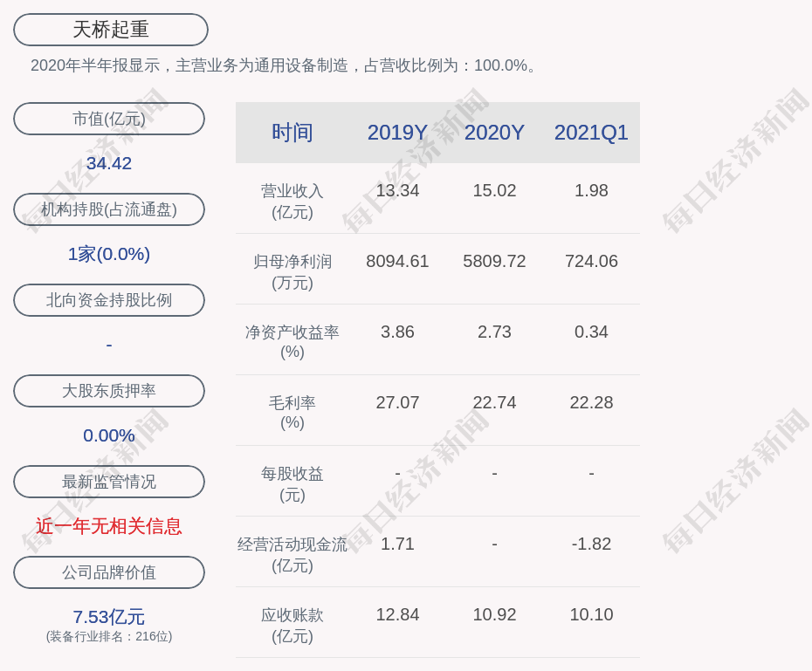Select the 北向资金持股比例 pill
The height and width of the screenshot is (671, 812).
tap(109, 300)
